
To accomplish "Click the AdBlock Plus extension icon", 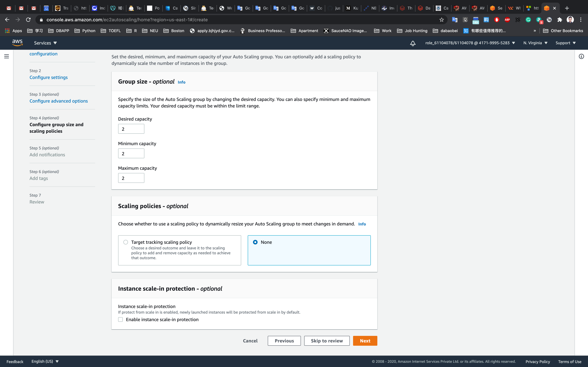I will coord(507,20).
